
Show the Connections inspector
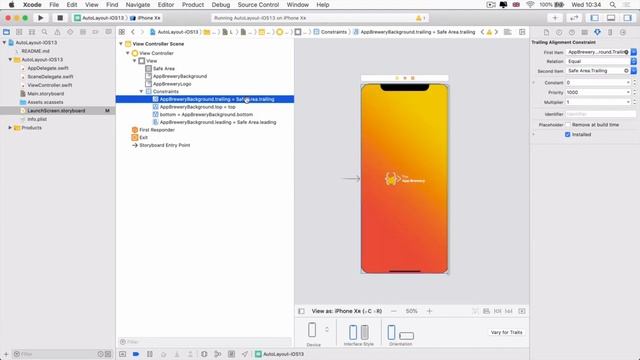(x=623, y=32)
